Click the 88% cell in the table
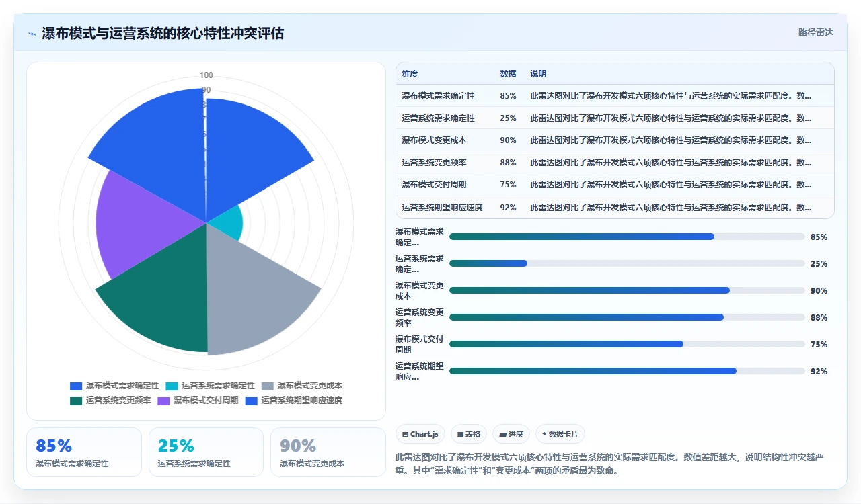Viewport: 861px width, 504px height. point(508,163)
